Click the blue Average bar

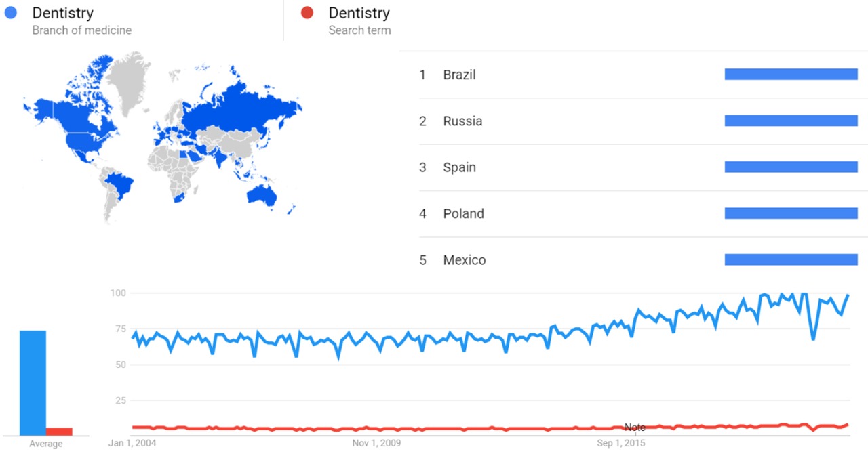pos(33,383)
